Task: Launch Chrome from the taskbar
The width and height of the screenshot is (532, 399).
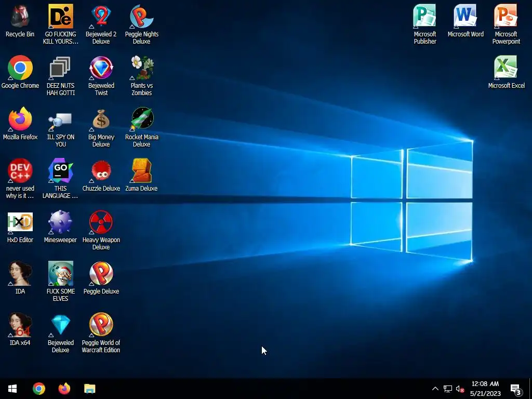Action: [x=38, y=389]
